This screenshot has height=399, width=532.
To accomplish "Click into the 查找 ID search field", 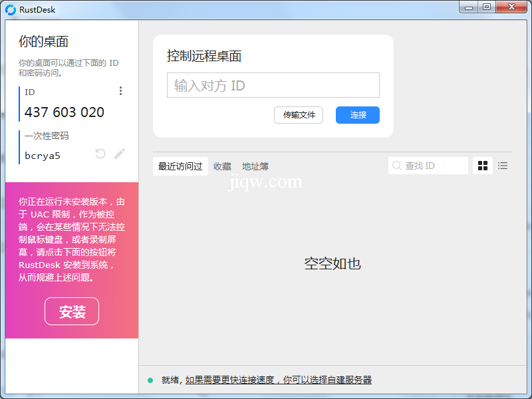I will [434, 166].
